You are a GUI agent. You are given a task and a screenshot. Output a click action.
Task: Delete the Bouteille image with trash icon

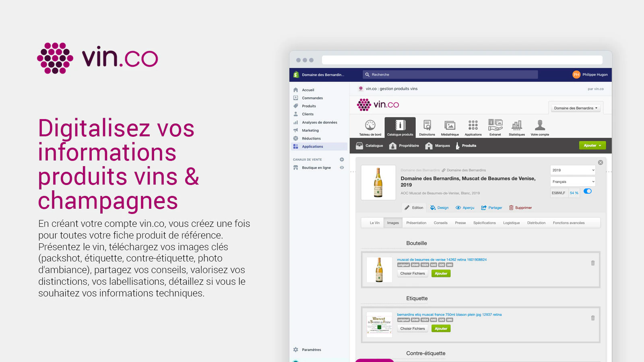point(593,263)
